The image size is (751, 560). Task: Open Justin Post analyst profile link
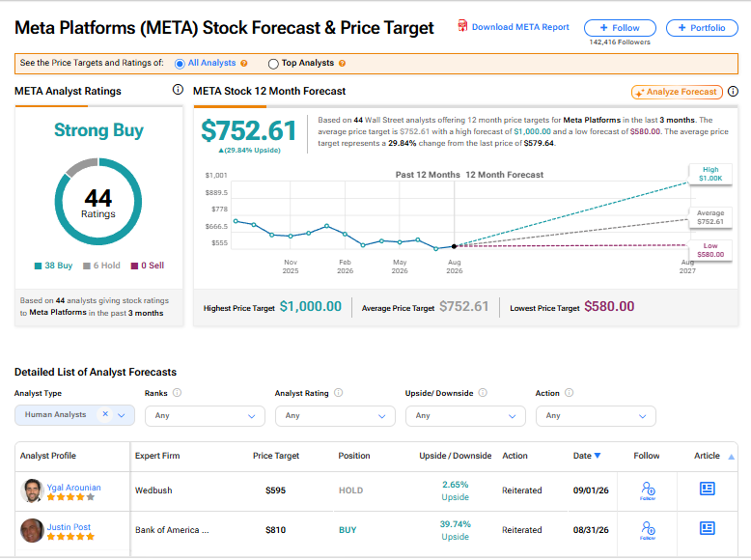tap(69, 526)
